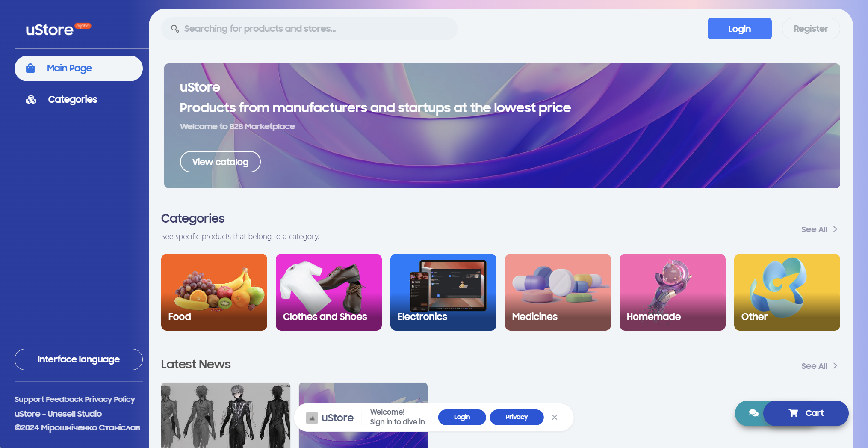Expand Categories via See All chevron

(x=835, y=229)
